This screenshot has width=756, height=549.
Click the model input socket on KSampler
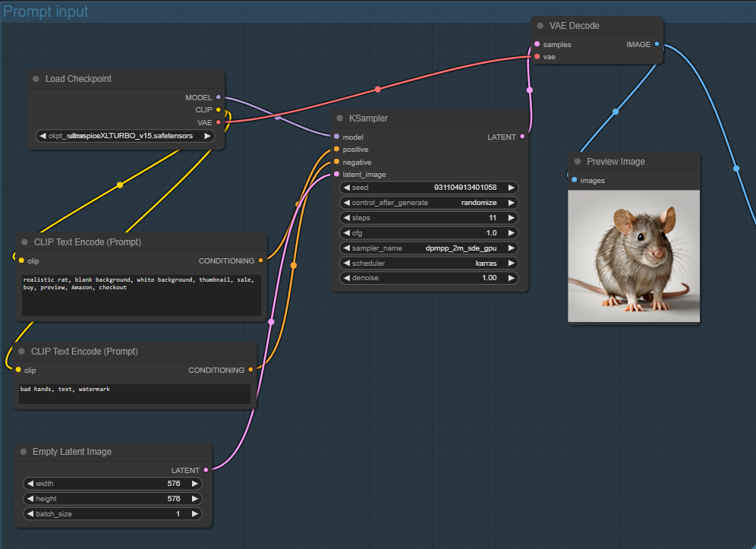coord(336,137)
